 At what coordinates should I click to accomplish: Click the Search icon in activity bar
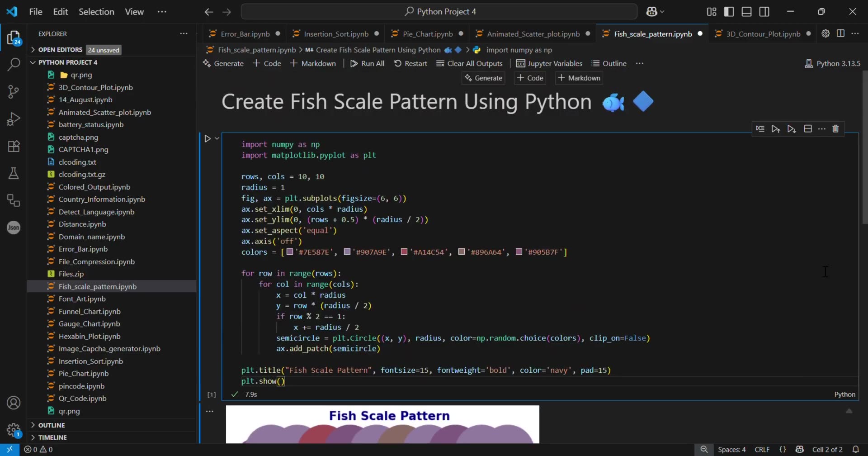tap(14, 64)
